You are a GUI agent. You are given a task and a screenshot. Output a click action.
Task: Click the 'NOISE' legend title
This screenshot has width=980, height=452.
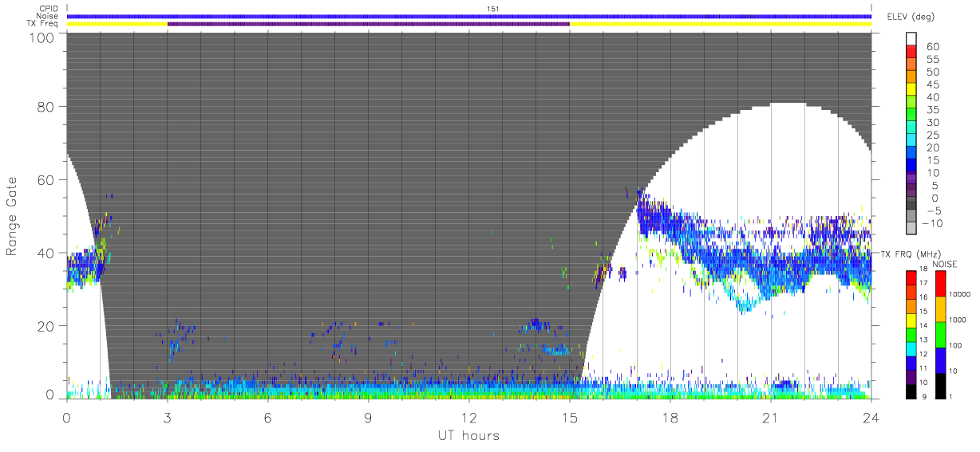coord(946,264)
